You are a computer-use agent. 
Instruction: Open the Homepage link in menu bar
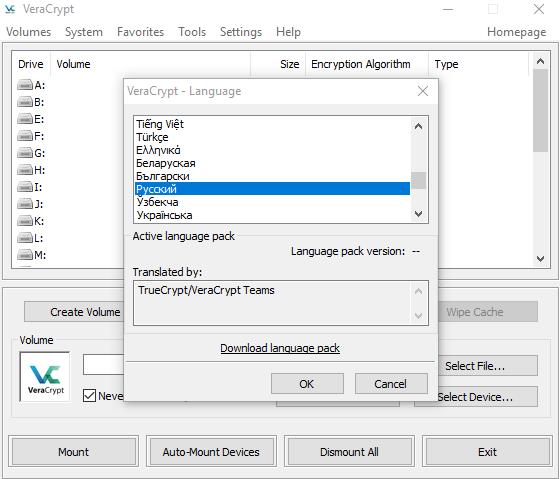pyautogui.click(x=516, y=32)
